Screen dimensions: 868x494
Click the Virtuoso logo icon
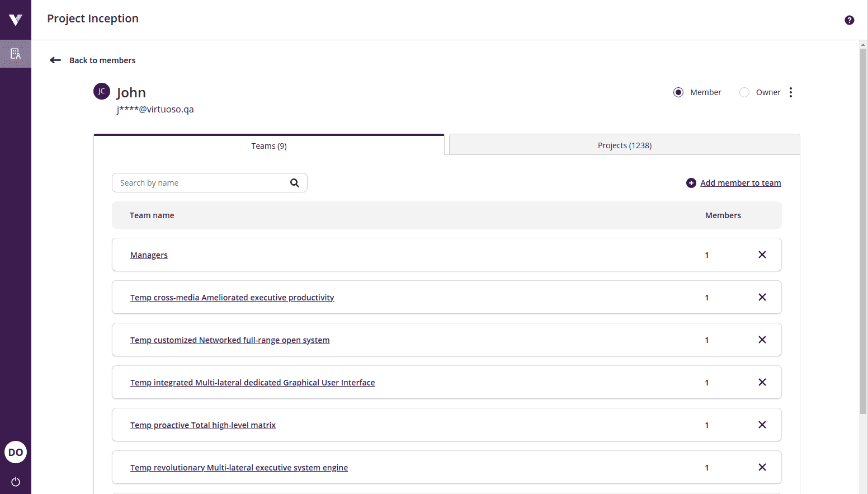coord(16,20)
